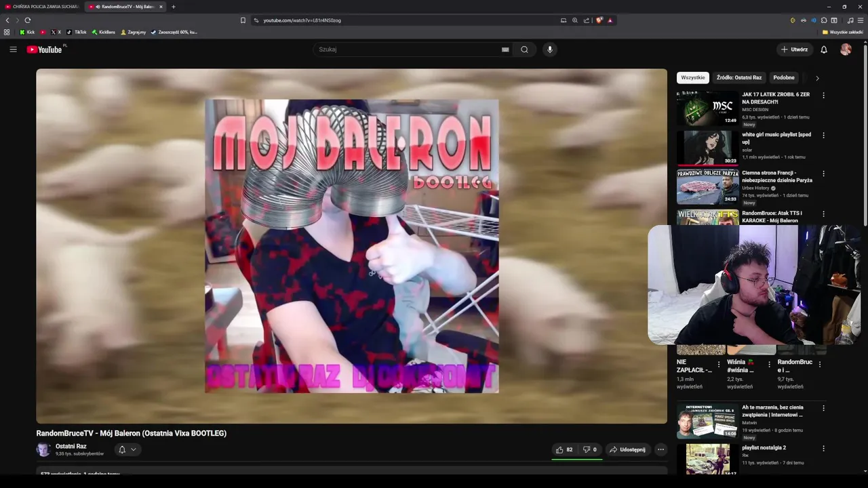Open options for JAK 17 LATEK video

[x=824, y=96]
